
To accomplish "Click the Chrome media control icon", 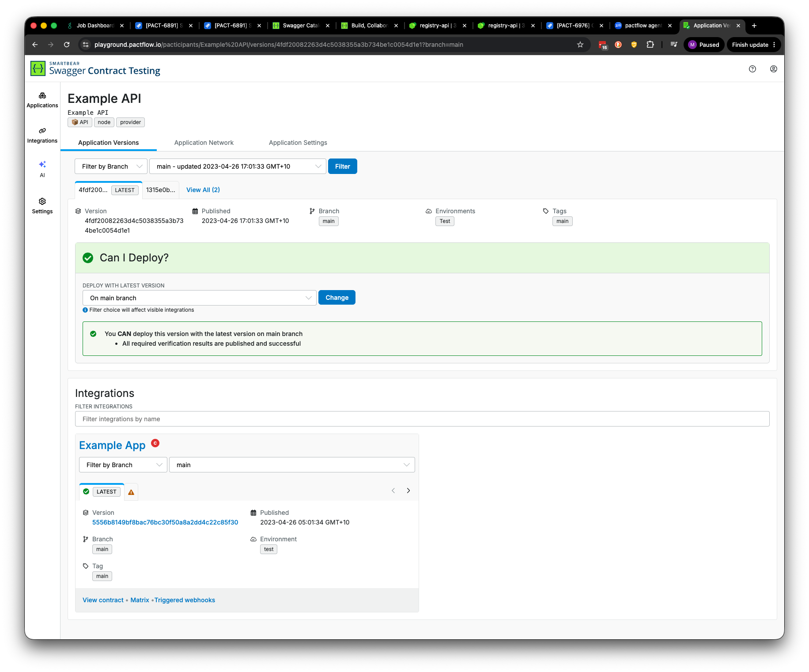I will (674, 45).
